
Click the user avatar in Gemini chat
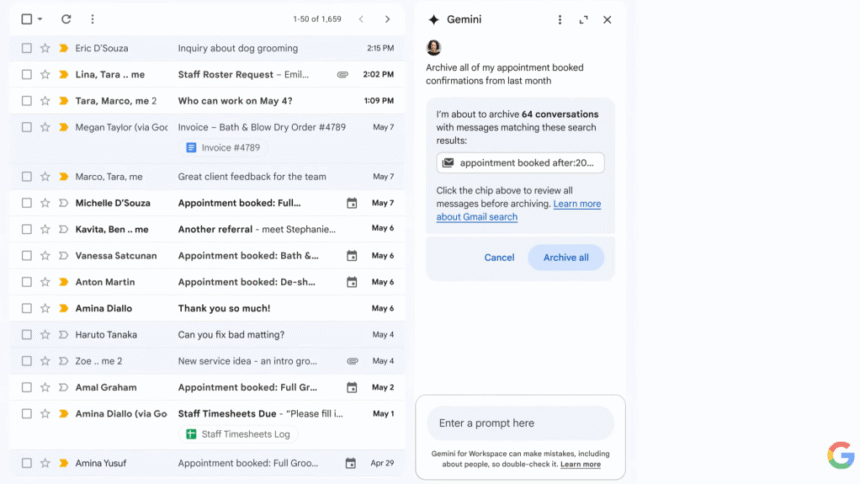click(x=434, y=48)
